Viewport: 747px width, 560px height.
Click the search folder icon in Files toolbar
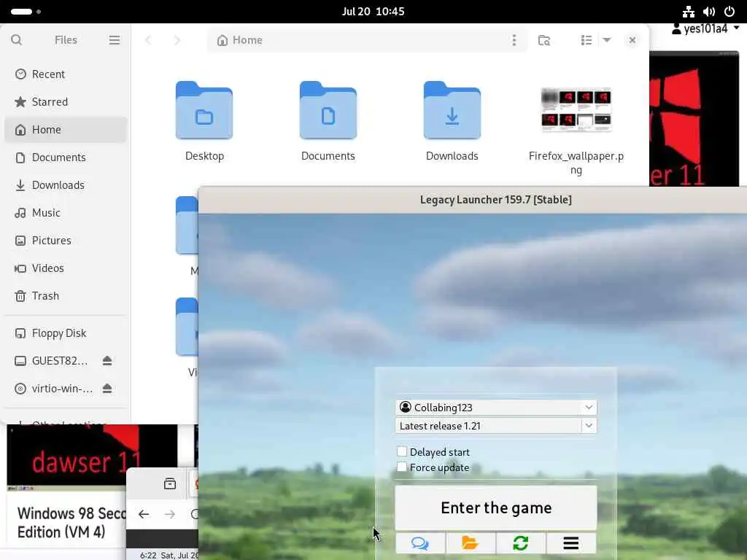pyautogui.click(x=544, y=40)
